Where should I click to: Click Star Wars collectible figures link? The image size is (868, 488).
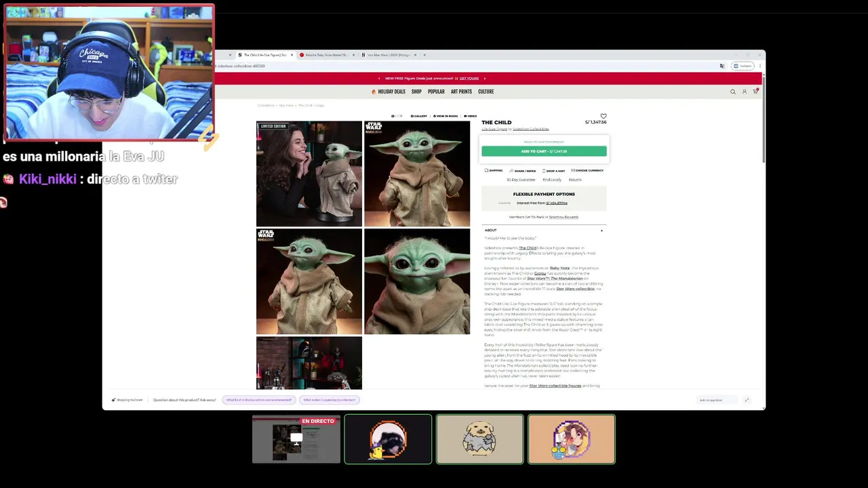pyautogui.click(x=555, y=386)
